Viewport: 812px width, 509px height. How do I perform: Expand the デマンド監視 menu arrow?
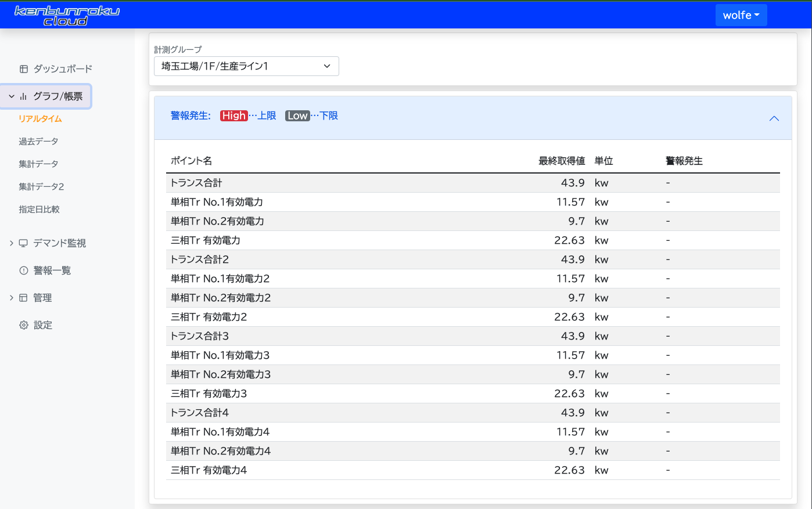(11, 243)
